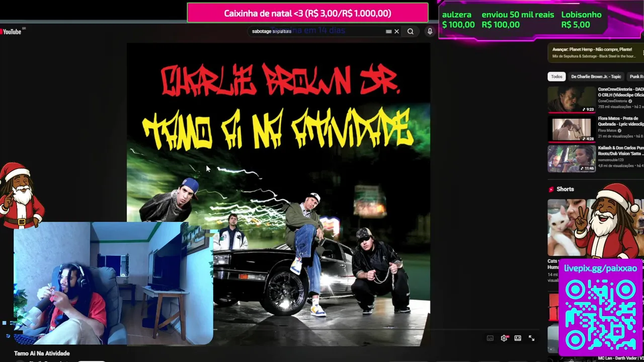The height and width of the screenshot is (362, 644).
Task: Start voice search with microphone icon
Action: [x=430, y=31]
